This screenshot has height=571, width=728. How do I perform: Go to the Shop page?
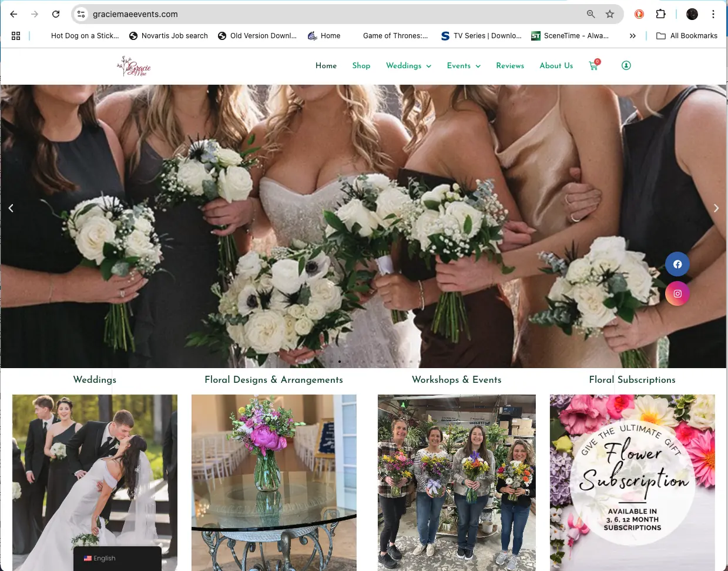pyautogui.click(x=361, y=66)
